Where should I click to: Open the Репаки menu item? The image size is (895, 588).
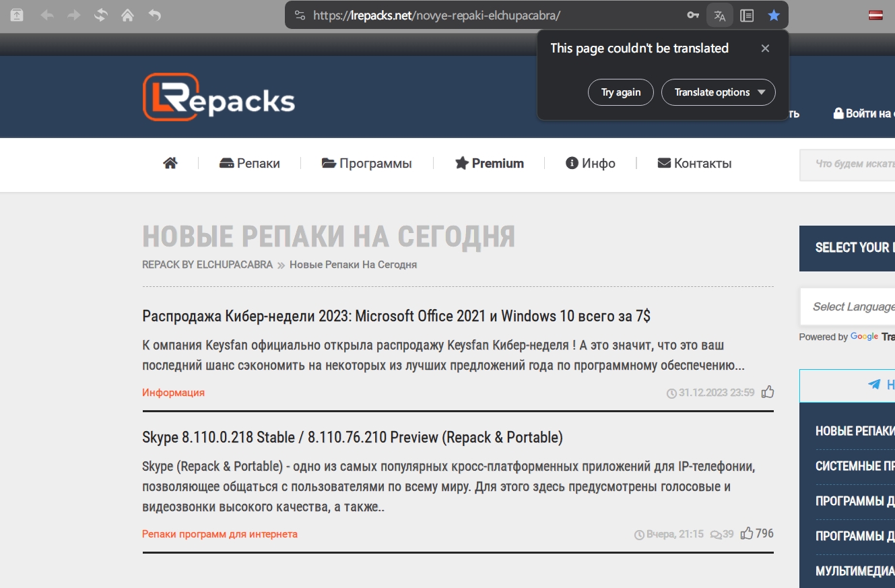[x=250, y=163]
